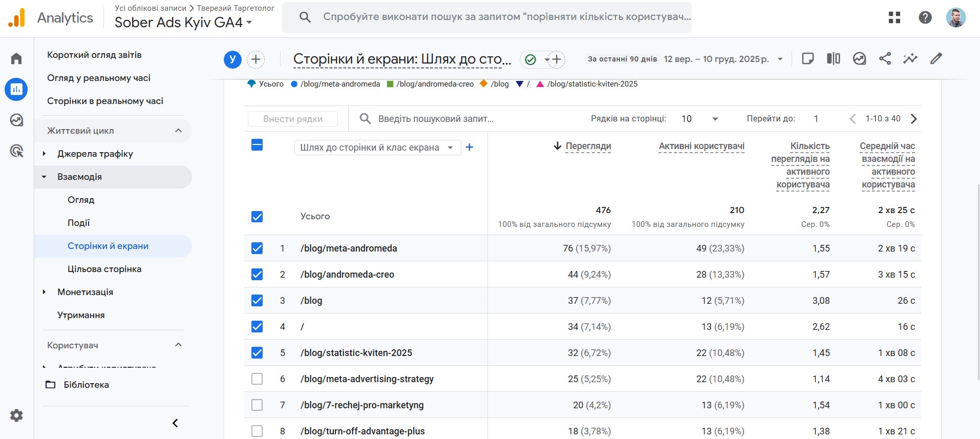The height and width of the screenshot is (439, 980).
Task: Collapse the Користувач section
Action: [x=178, y=345]
